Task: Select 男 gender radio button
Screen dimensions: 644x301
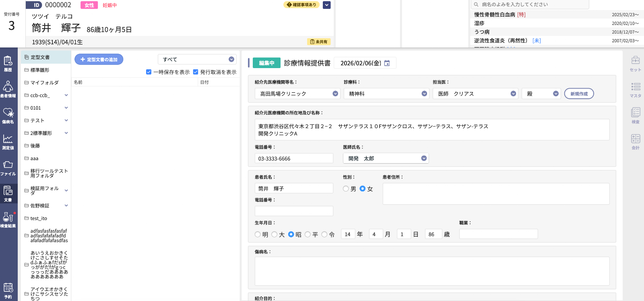Action: click(x=346, y=189)
